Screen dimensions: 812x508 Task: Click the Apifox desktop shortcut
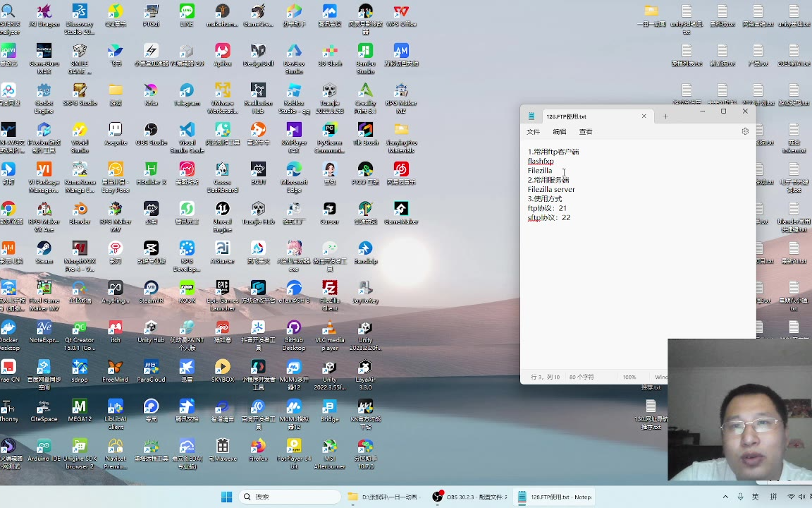[x=223, y=55]
